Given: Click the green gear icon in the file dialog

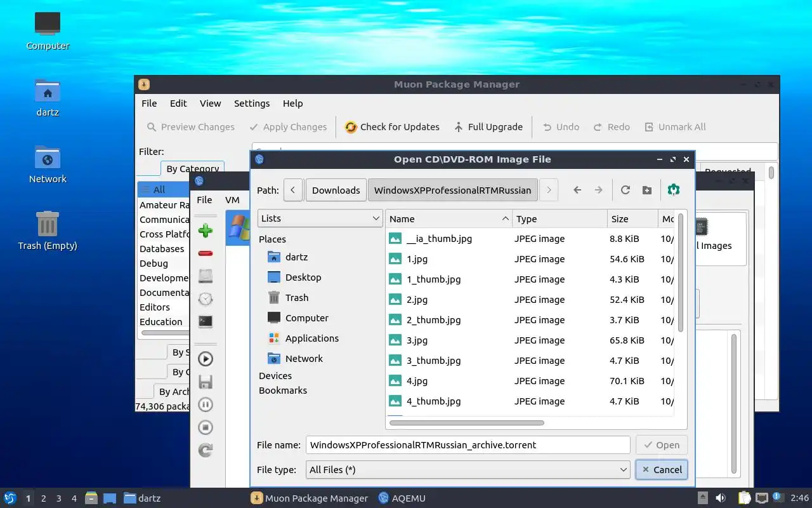Looking at the screenshot, I should tap(674, 189).
